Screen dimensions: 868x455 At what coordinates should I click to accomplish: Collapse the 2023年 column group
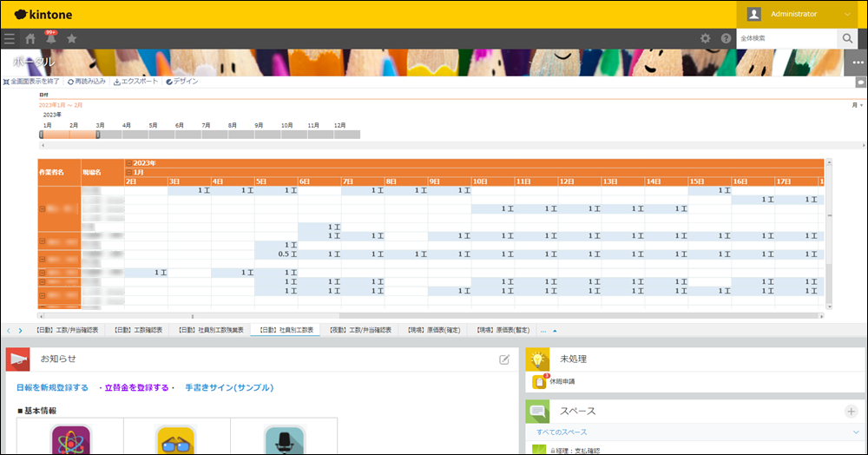tap(129, 163)
